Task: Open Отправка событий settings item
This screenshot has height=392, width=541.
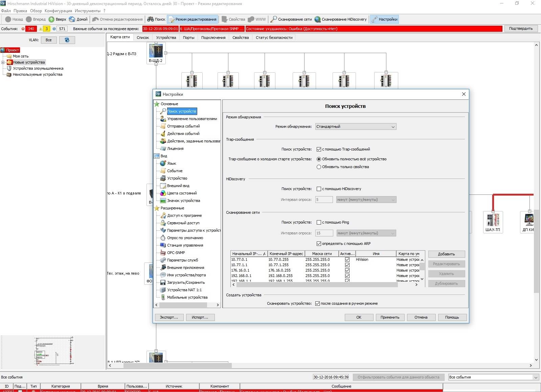Action: [183, 126]
